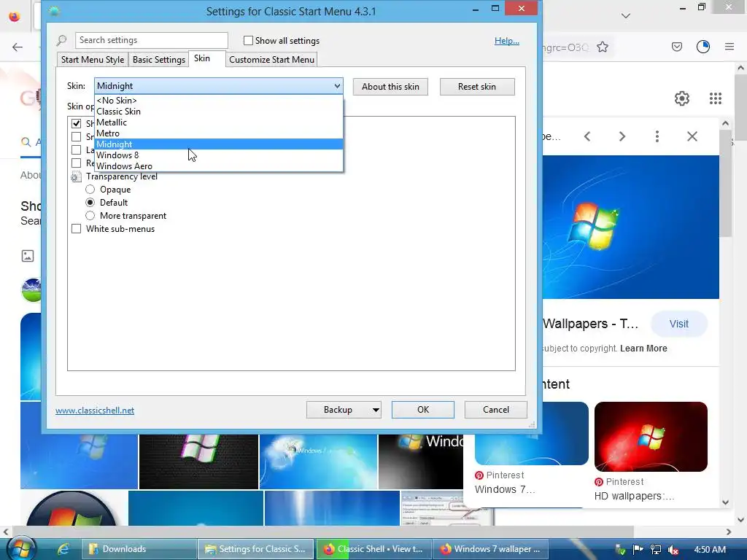This screenshot has height=560, width=747.
Task: Click the search magnifier icon in the settings dialog
Action: pos(61,41)
